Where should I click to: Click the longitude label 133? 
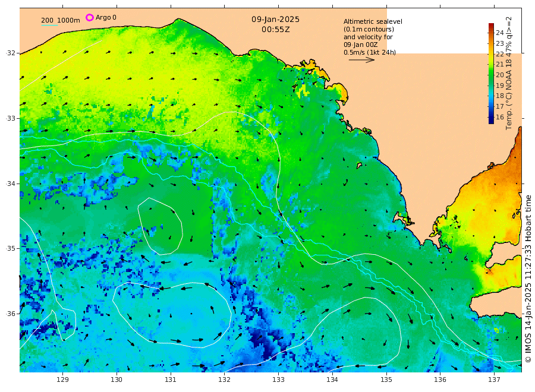(x=278, y=380)
